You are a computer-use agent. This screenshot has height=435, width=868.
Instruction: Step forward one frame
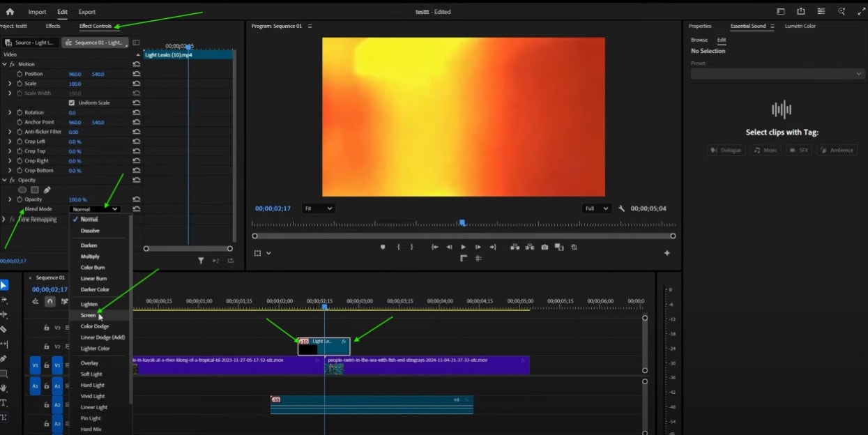478,247
